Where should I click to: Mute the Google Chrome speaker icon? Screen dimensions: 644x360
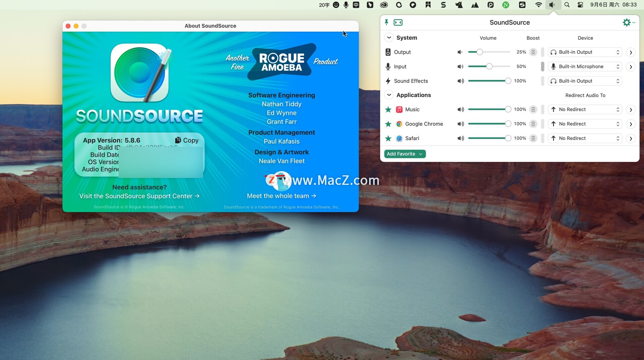coord(461,124)
